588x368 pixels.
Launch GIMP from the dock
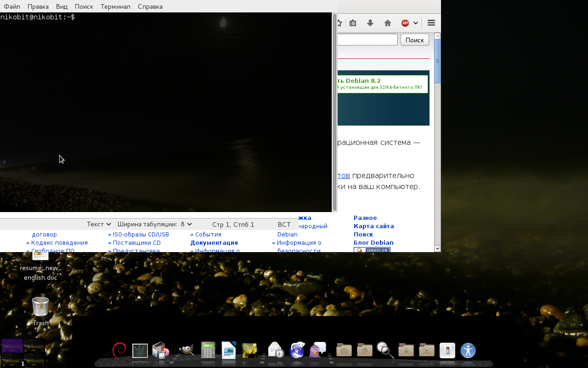click(186, 351)
